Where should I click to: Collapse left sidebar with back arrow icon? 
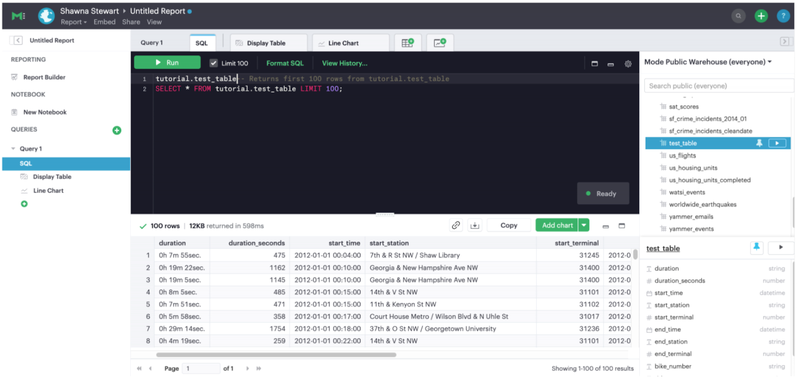tap(17, 40)
